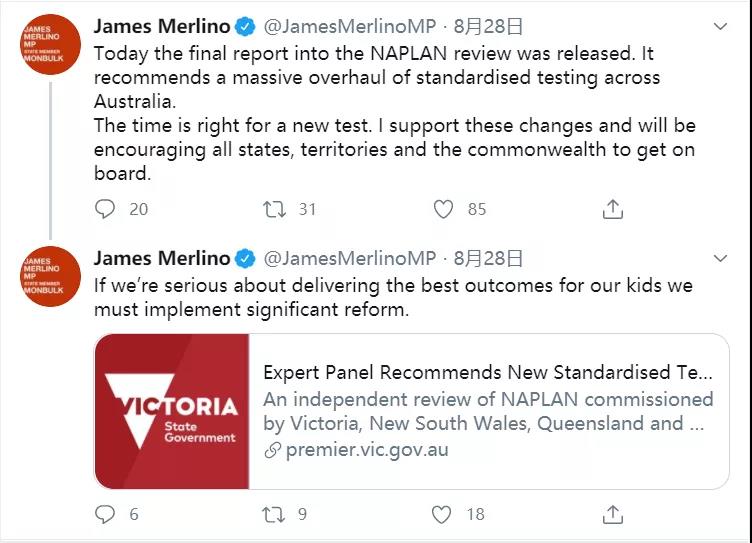Open the first tweet's 8月28日 timestamp

pos(488,26)
